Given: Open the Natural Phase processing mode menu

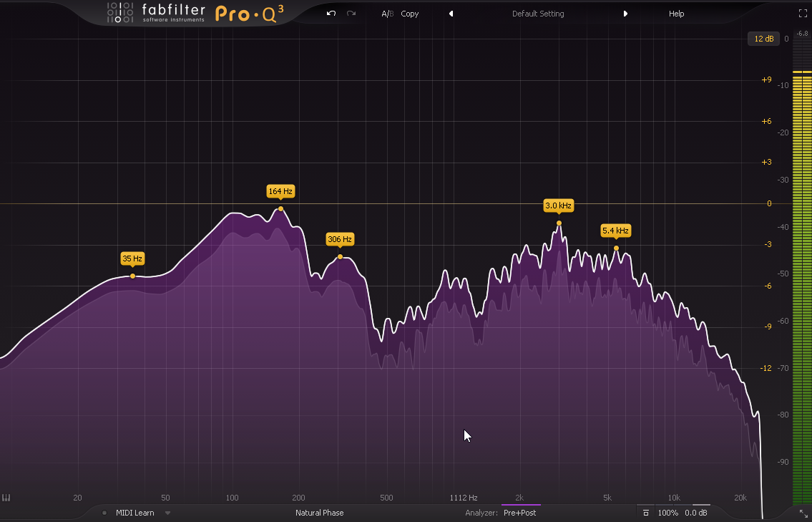Looking at the screenshot, I should coord(320,513).
